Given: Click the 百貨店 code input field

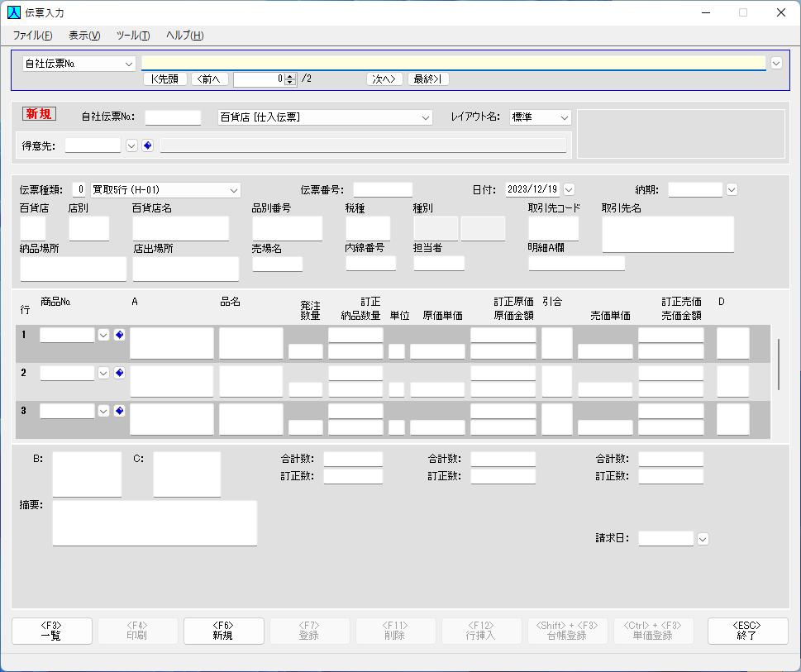Looking at the screenshot, I should click(33, 228).
